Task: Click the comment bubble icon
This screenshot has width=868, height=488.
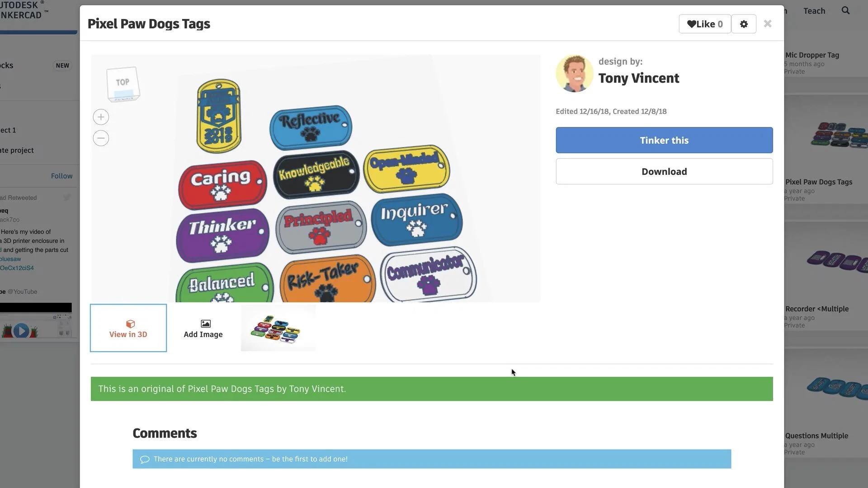Action: tap(145, 459)
